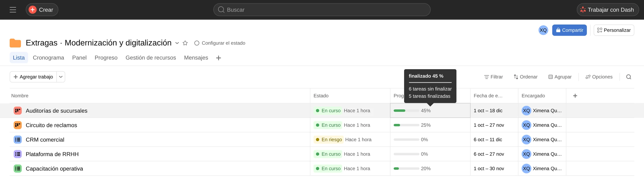644x181 pixels.
Task: Open the Auditorías de sucursales project
Action: (x=57, y=111)
